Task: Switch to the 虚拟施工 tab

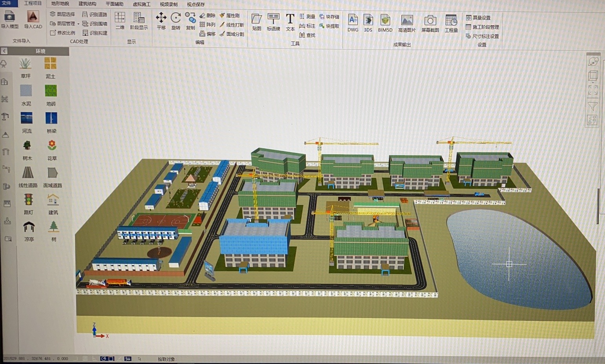Action: [141, 4]
